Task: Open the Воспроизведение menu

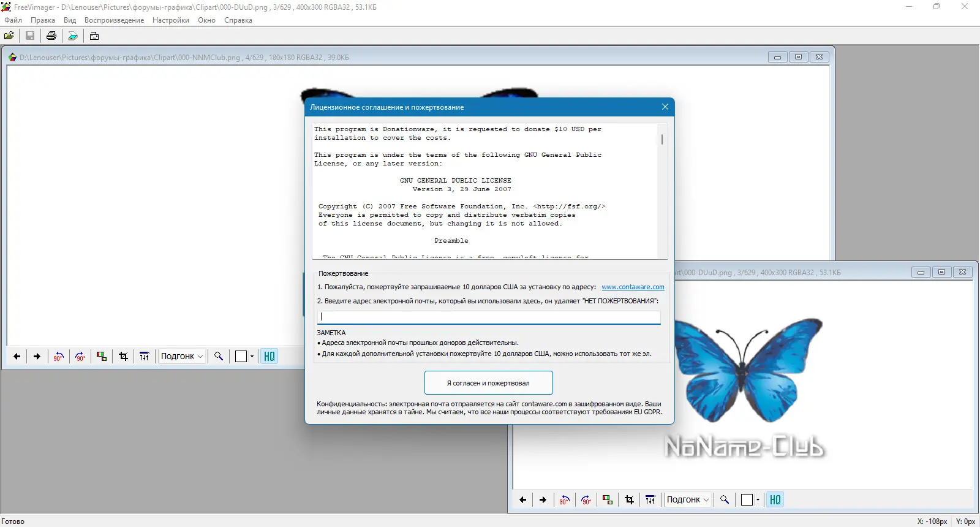Action: click(x=115, y=20)
